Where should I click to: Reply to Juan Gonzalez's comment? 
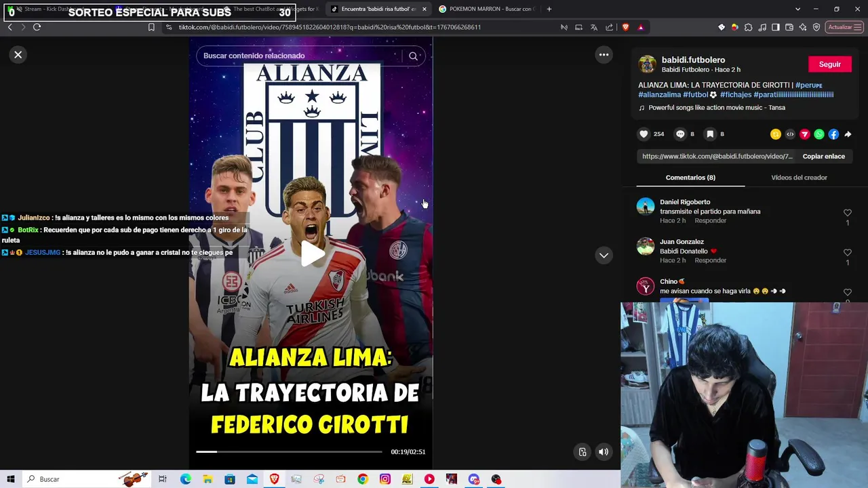click(x=710, y=260)
